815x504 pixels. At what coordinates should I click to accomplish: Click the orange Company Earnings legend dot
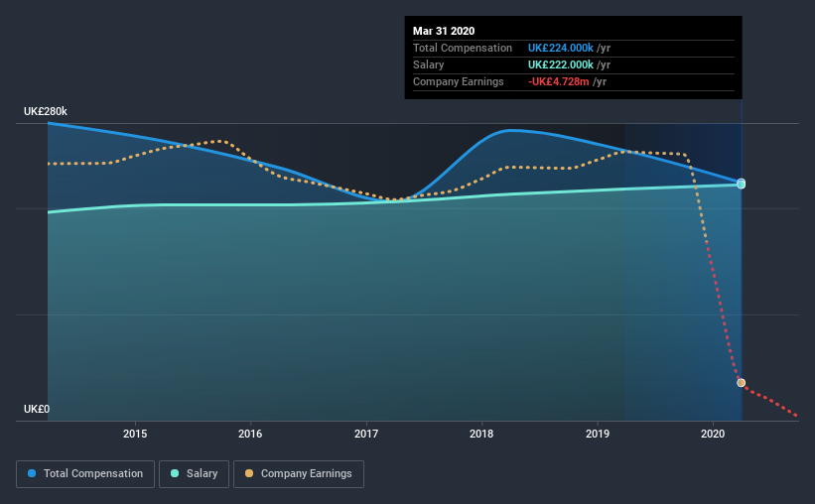click(x=249, y=473)
